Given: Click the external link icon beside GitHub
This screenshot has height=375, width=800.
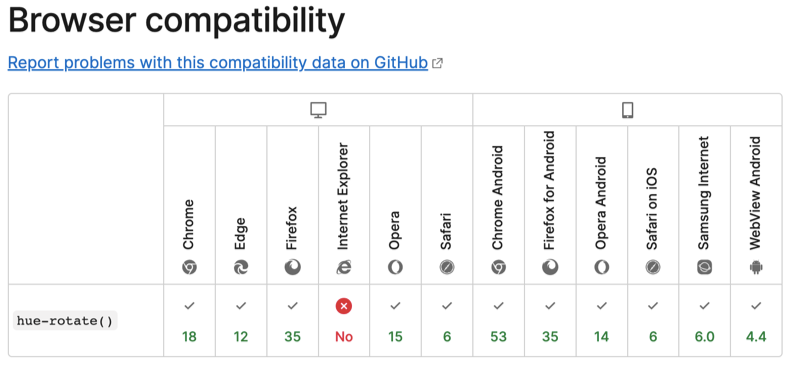Looking at the screenshot, I should [x=437, y=63].
